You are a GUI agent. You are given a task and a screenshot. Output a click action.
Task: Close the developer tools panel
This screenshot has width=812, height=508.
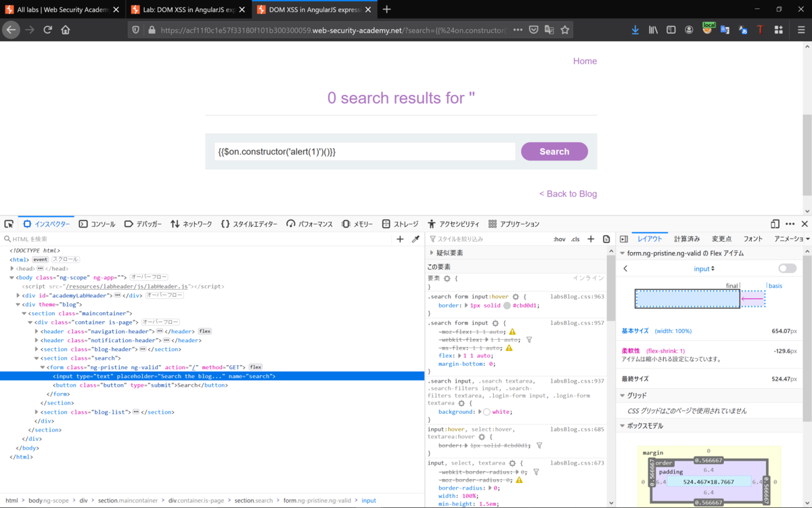pos(805,224)
